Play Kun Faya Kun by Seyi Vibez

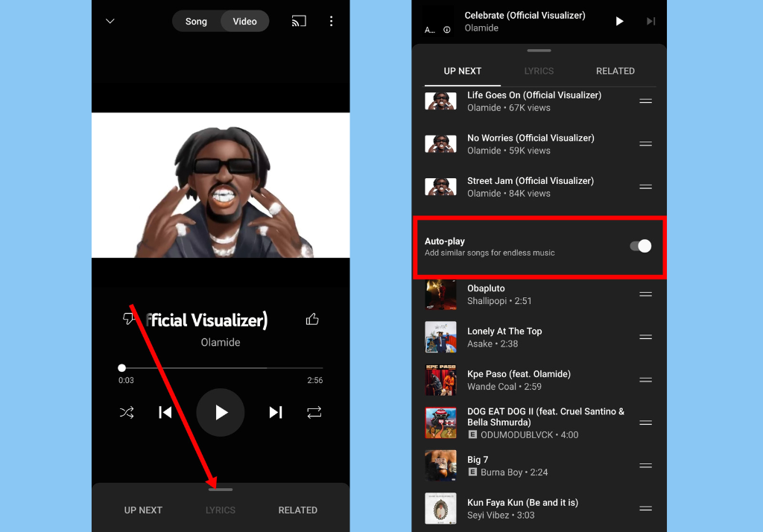539,509
